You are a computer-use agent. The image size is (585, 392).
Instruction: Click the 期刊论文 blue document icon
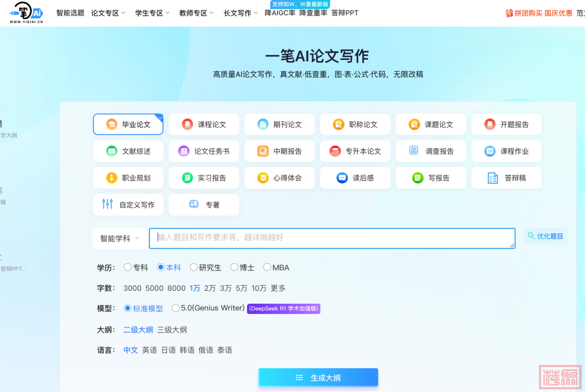click(x=263, y=125)
